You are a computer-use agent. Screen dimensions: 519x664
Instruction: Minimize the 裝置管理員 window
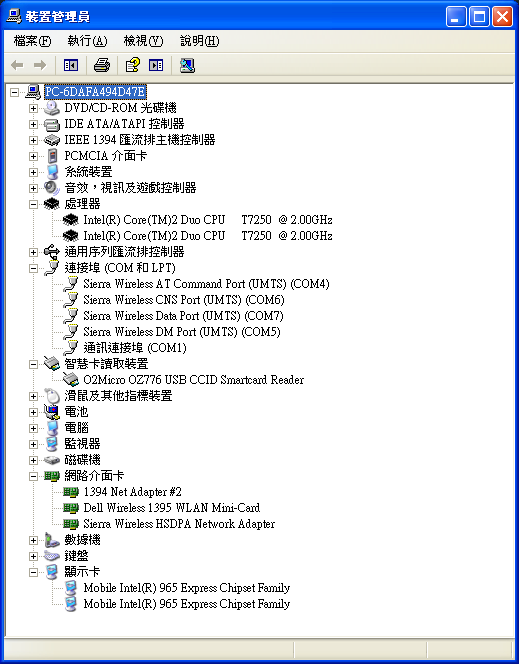(456, 17)
